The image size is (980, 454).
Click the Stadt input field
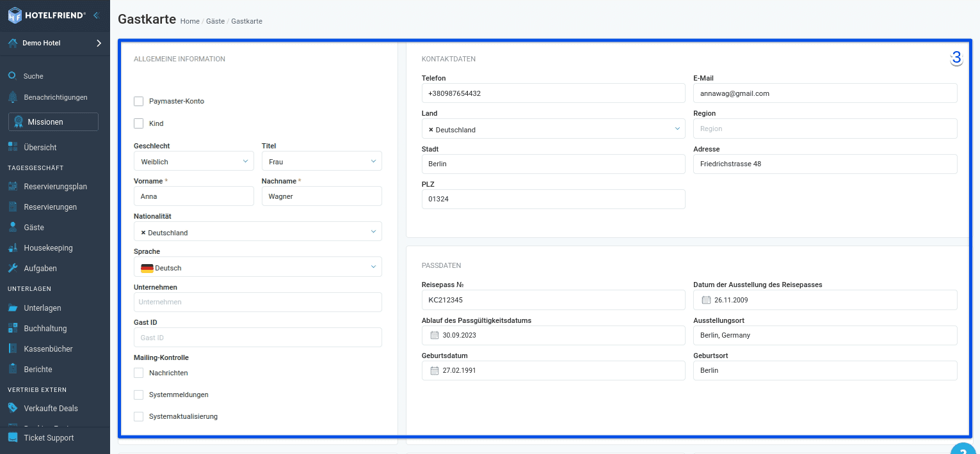[x=554, y=164]
